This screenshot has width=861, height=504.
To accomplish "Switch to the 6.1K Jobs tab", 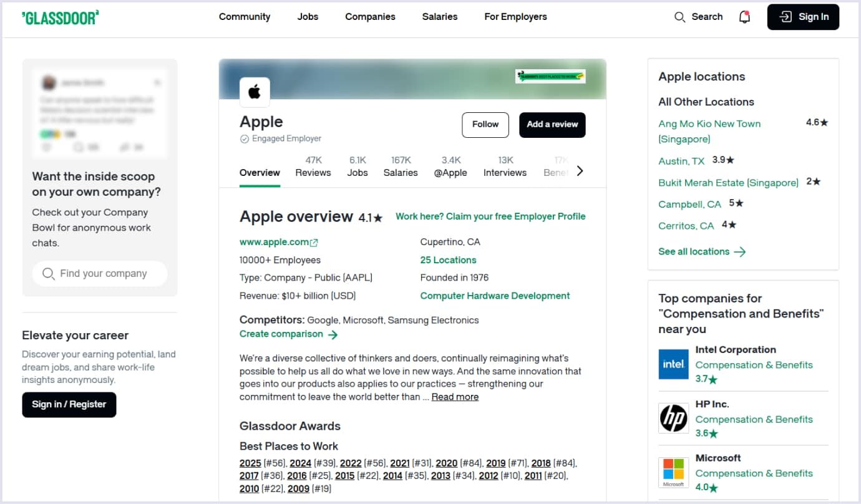I will click(358, 167).
